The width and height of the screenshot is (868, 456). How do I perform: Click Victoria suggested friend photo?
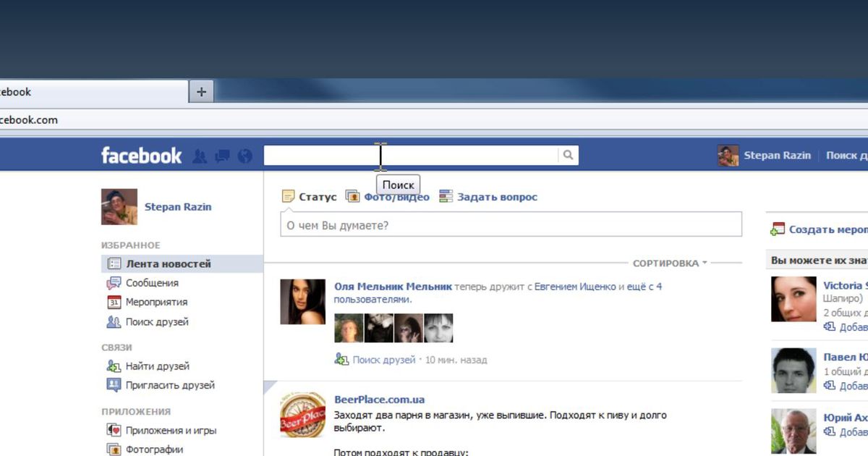[x=793, y=299]
